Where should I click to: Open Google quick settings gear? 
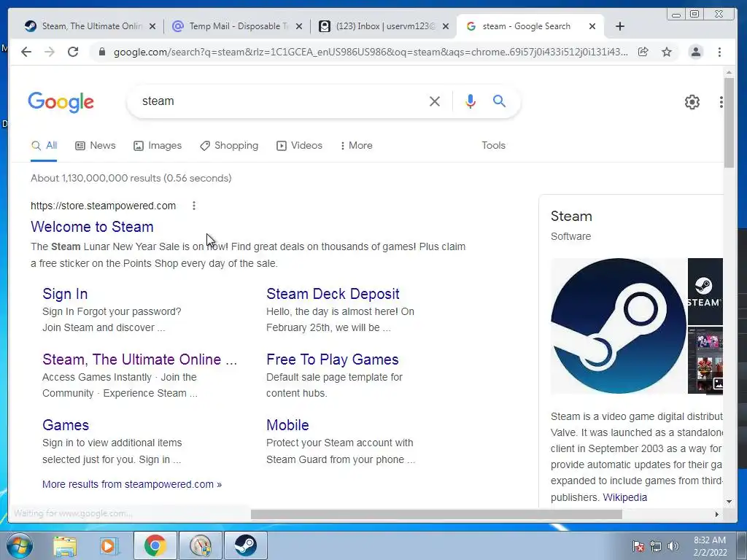click(692, 102)
